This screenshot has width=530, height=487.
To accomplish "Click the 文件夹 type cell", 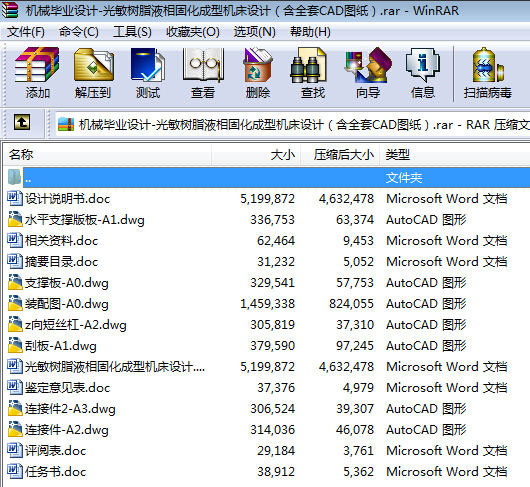I will pos(404,177).
